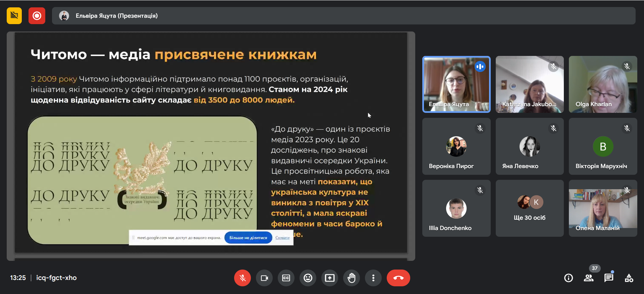Screen dimensions: 644x294
Task: Click the speaking indicator on Ельвіра's tile
Action: tap(480, 67)
